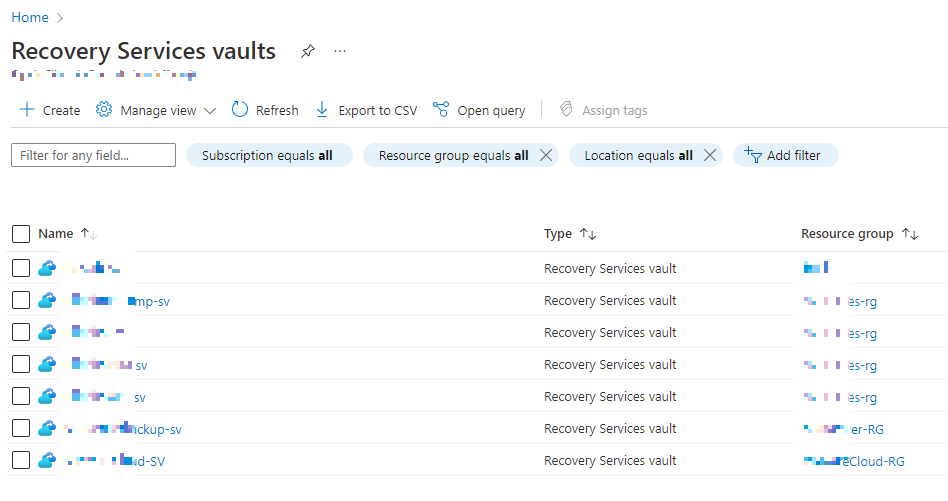This screenshot has height=501, width=948.
Task: Click the Refresh icon
Action: click(x=240, y=109)
